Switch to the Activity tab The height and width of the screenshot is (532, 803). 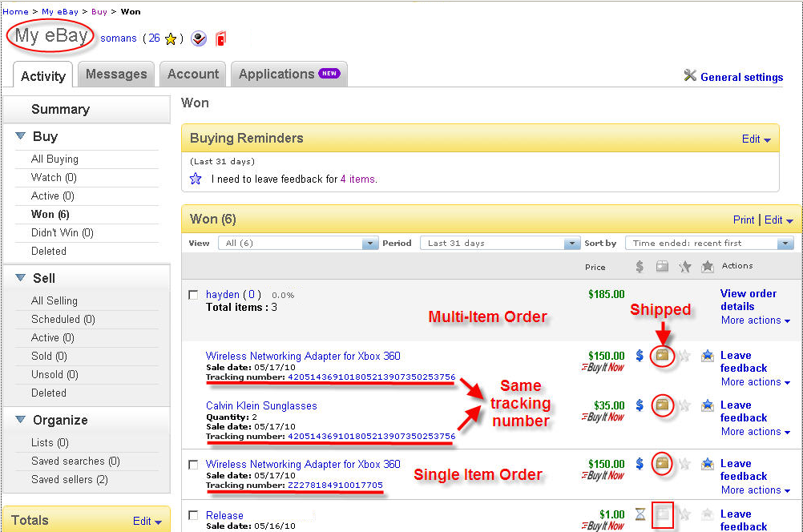43,76
